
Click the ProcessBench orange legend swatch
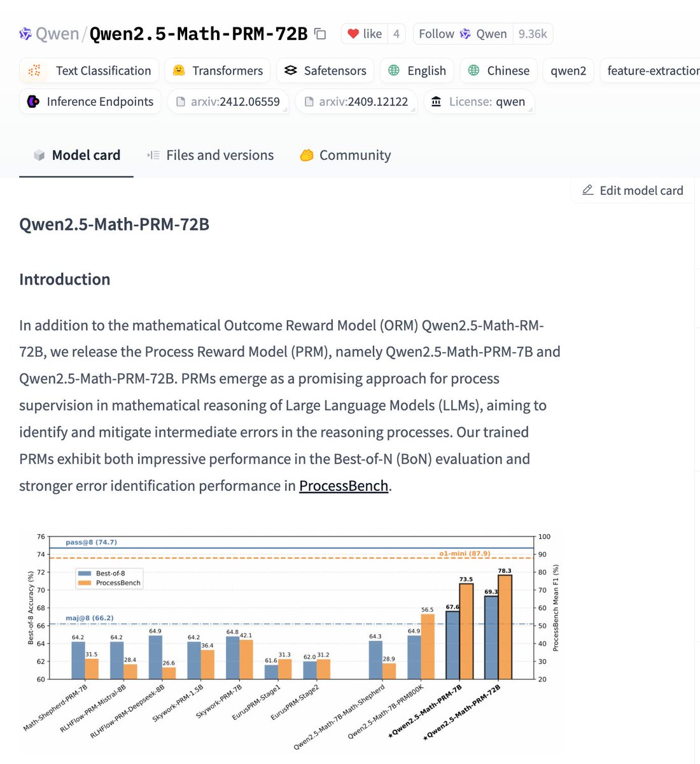(x=85, y=583)
